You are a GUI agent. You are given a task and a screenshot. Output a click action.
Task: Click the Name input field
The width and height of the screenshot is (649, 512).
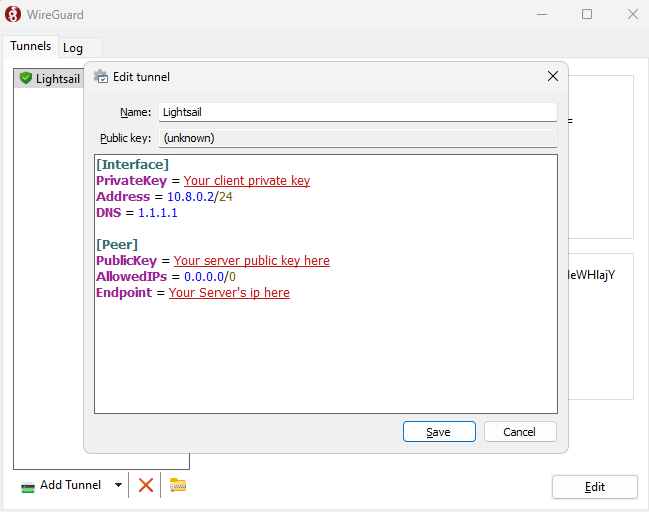(358, 112)
